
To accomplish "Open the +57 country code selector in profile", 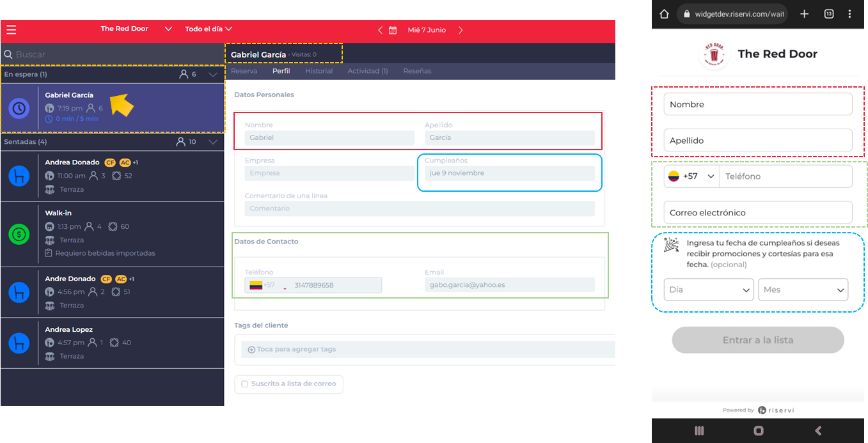I will 267,285.
